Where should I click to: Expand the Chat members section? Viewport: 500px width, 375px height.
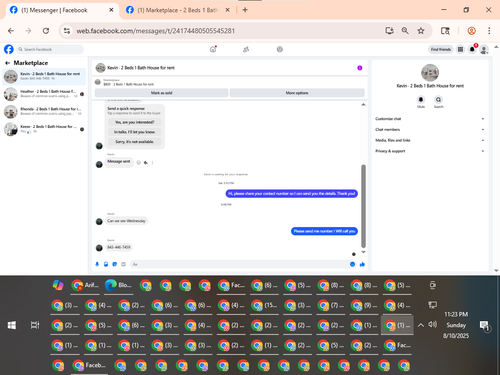(x=429, y=129)
